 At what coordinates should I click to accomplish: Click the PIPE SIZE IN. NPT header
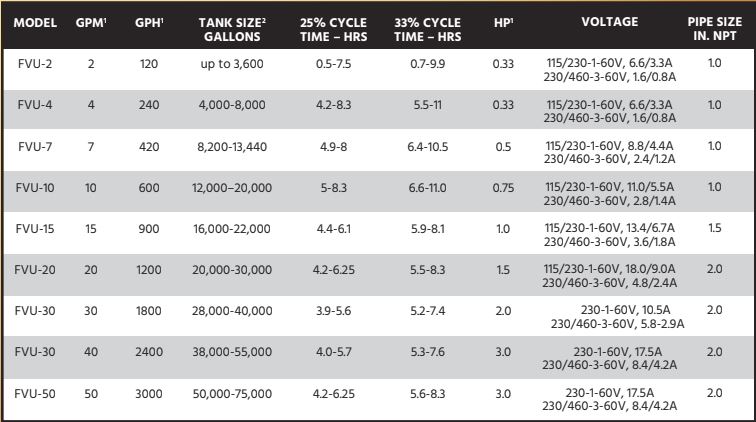tap(715, 29)
